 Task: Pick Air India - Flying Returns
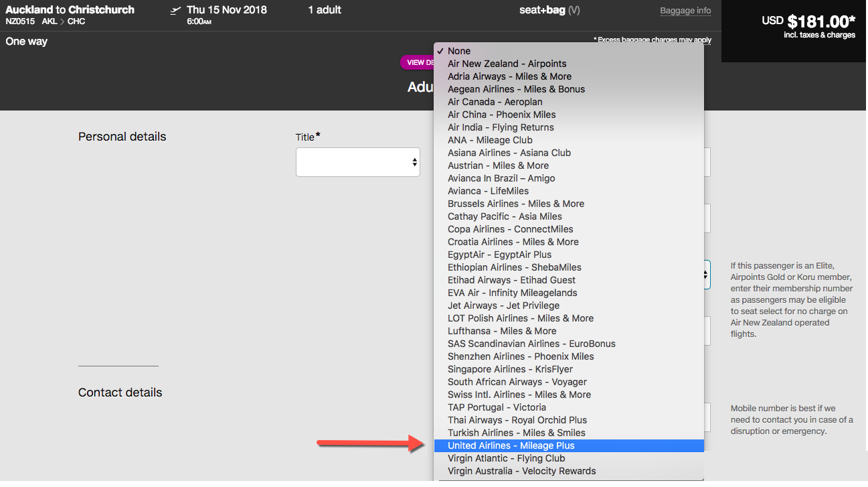[x=569, y=127]
